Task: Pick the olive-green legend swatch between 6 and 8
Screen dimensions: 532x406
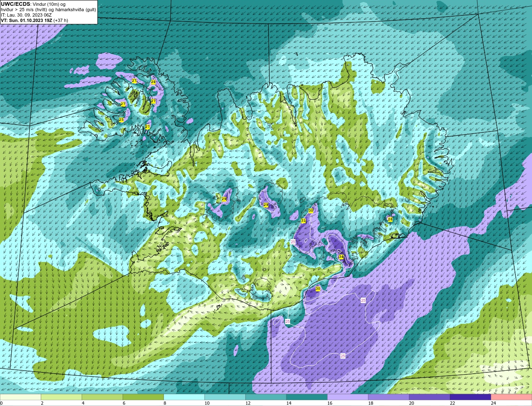Action: (x=143, y=397)
